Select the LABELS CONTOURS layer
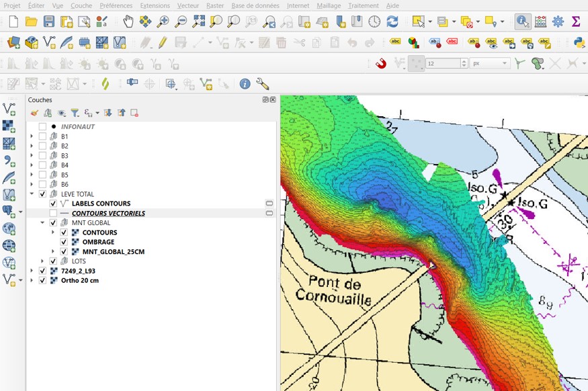This screenshot has width=588, height=391. pos(100,204)
